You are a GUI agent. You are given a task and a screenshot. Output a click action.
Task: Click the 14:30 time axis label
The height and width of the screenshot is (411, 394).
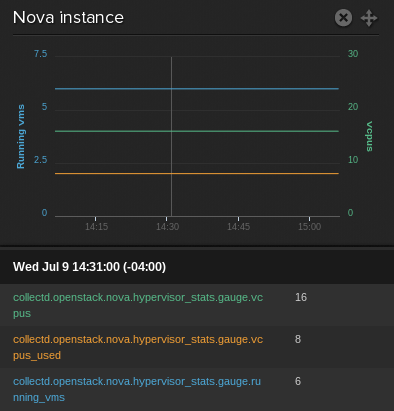[x=167, y=227]
